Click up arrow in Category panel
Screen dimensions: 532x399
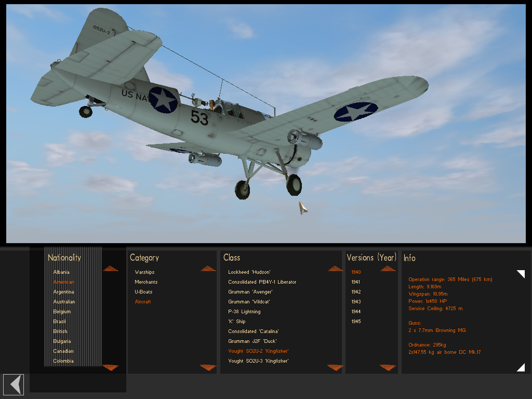click(208, 269)
